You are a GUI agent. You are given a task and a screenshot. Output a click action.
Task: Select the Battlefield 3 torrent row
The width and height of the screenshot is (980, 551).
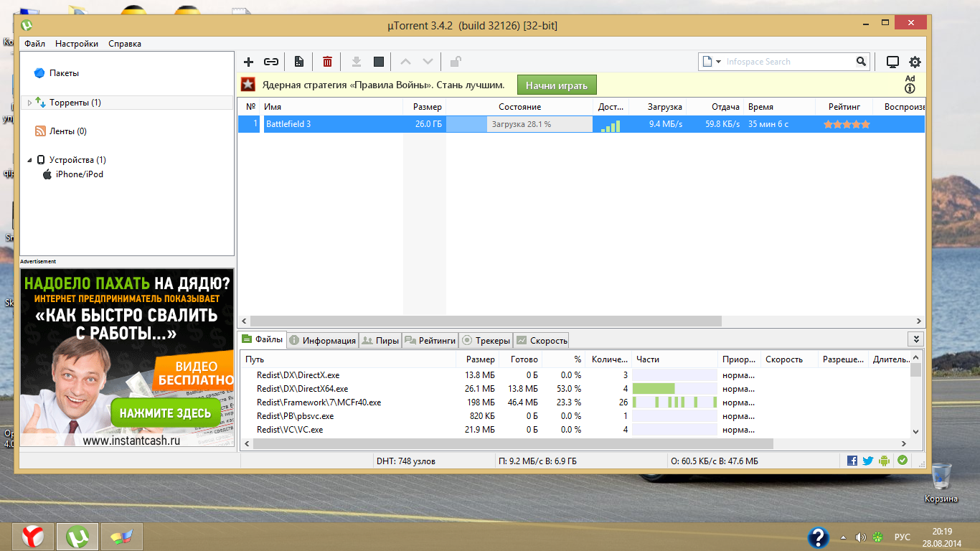(581, 124)
